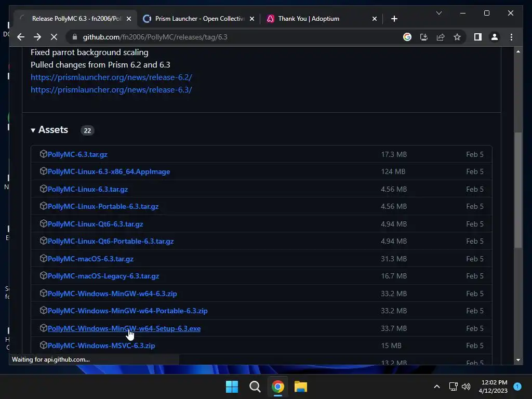The height and width of the screenshot is (399, 532).
Task: Download PollyMC-Linux-6.3.tar.gz
Action: click(x=87, y=189)
